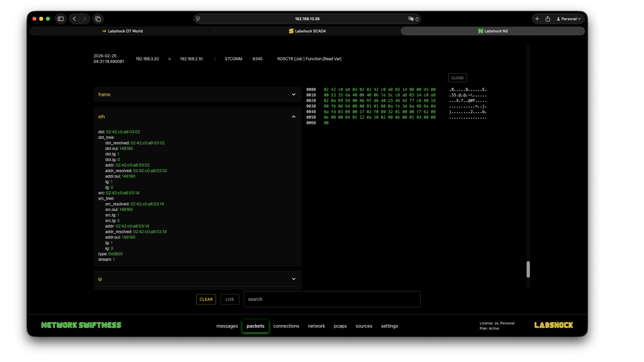644x362 pixels.
Task: Select the type 0x0800 value
Action: (115, 254)
